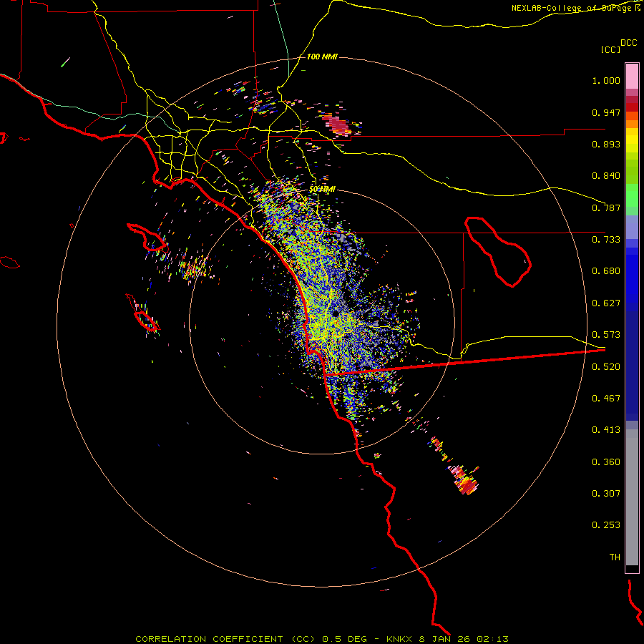
Task: Select the 0.947 scale value
Action: coord(606,112)
